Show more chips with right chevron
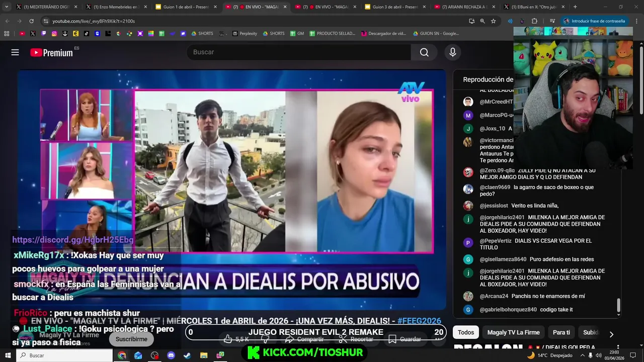The width and height of the screenshot is (644, 362). click(611, 334)
